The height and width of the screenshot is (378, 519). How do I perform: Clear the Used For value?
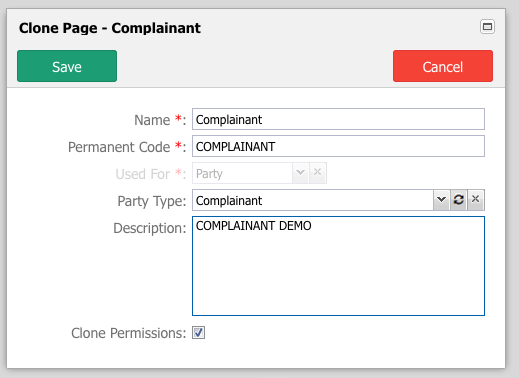318,173
